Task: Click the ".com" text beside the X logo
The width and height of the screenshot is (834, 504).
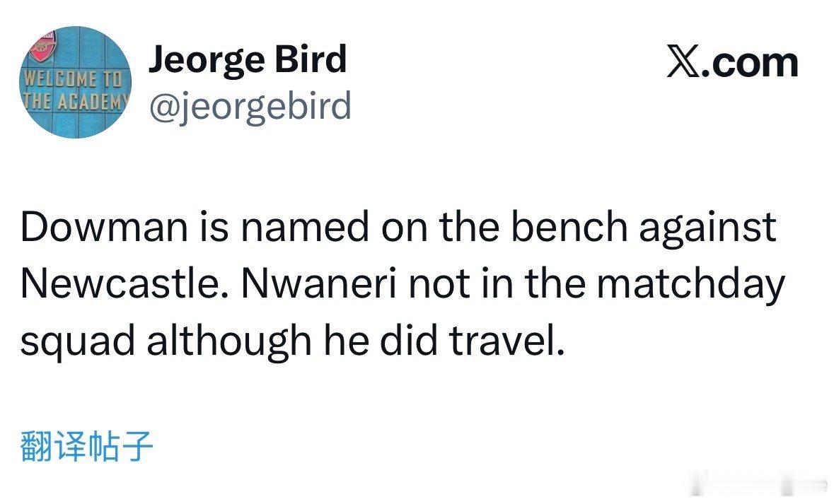Action: pos(751,63)
